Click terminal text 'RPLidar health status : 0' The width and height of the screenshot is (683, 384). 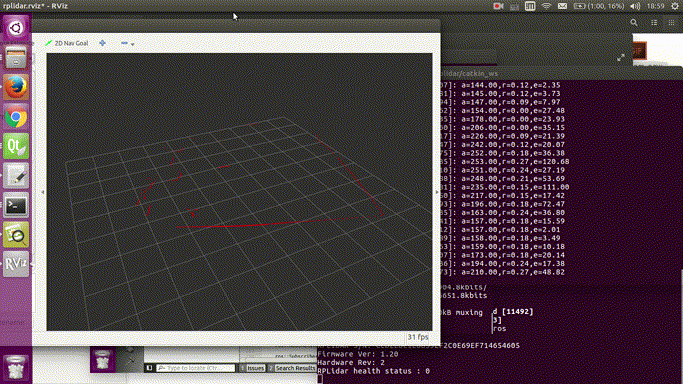[x=373, y=371]
